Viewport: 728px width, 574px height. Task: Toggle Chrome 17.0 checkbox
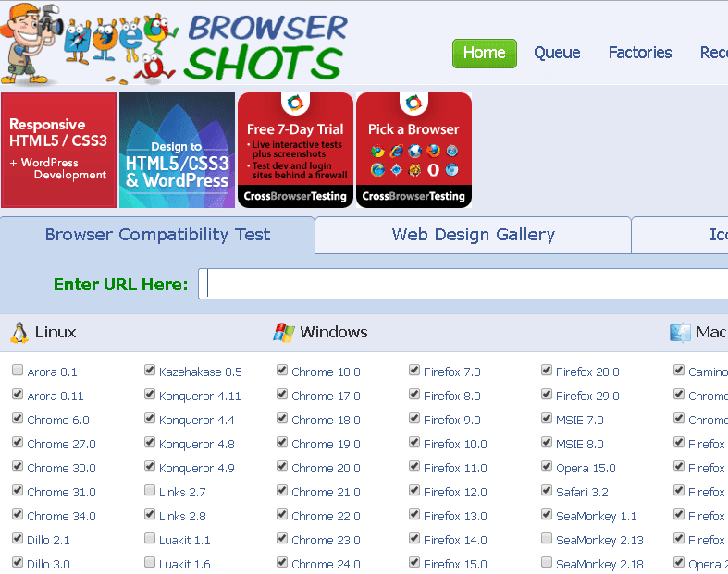282,395
